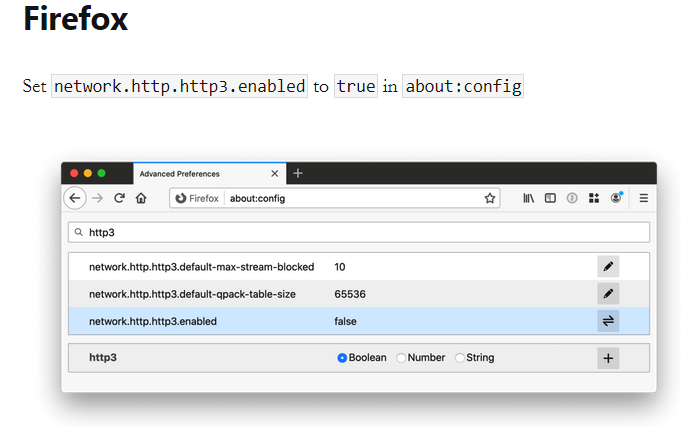This screenshot has height=427, width=681.
Task: Select the network.http.http3.default-max-stream-blocked name
Action: click(x=202, y=267)
